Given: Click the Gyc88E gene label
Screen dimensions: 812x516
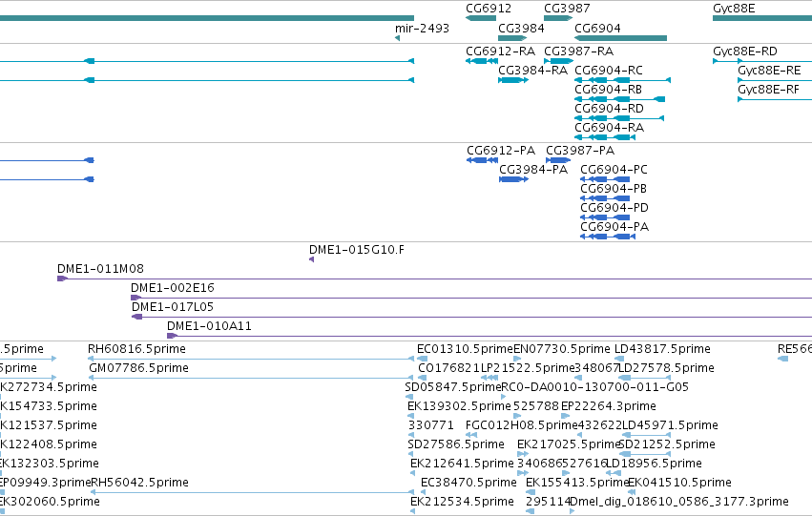Looking at the screenshot, I should (734, 9).
